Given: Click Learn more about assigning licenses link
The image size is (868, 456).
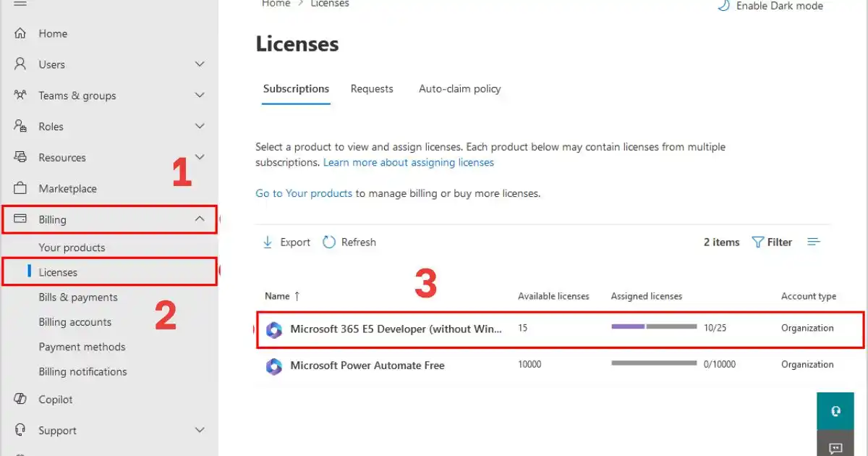Looking at the screenshot, I should point(409,162).
